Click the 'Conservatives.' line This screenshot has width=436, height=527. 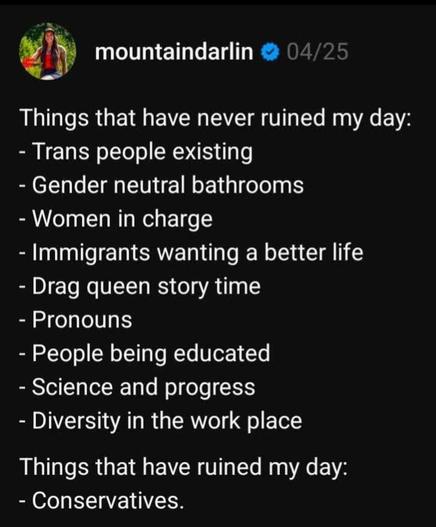pyautogui.click(x=102, y=500)
